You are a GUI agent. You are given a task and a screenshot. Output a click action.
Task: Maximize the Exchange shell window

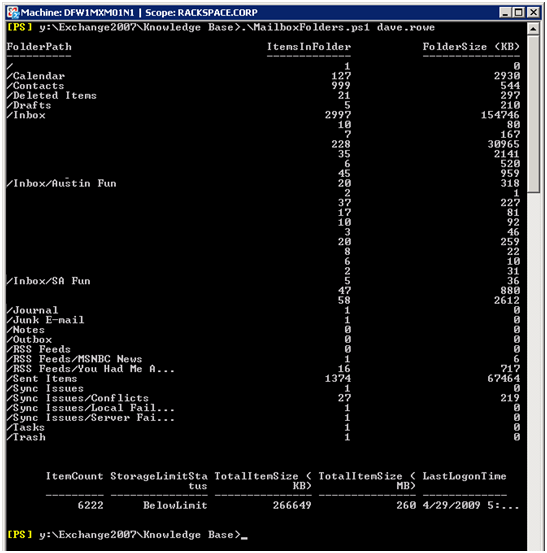(518, 12)
